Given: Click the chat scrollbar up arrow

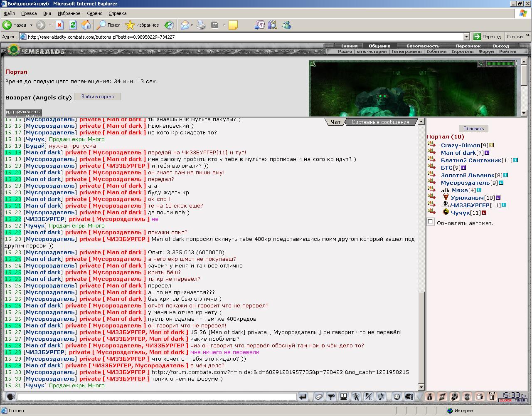Looking at the screenshot, I should [x=421, y=121].
